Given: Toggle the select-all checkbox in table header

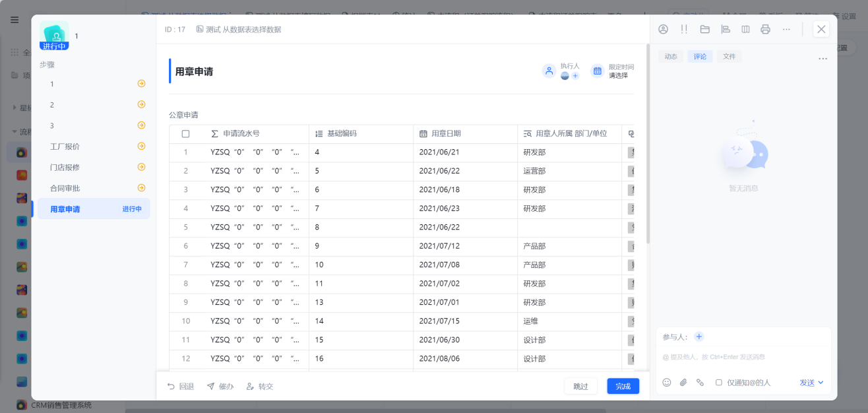Looking at the screenshot, I should 185,134.
